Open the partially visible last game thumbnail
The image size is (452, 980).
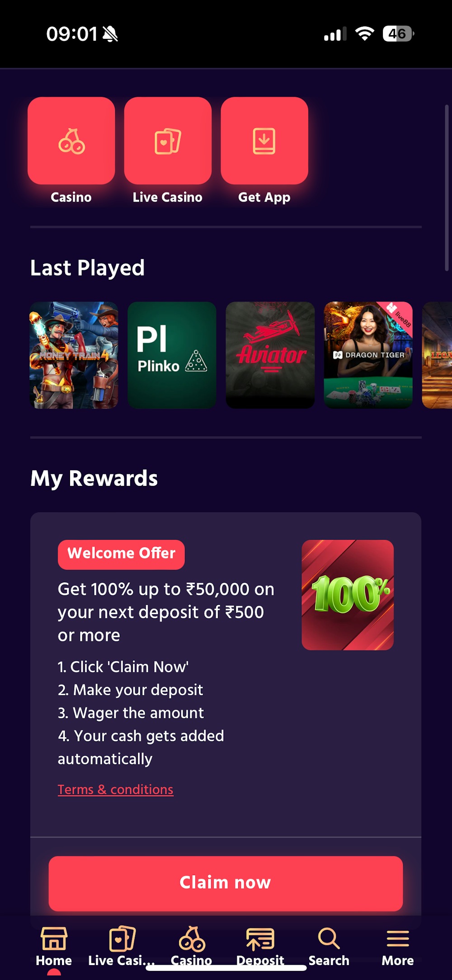(x=437, y=355)
